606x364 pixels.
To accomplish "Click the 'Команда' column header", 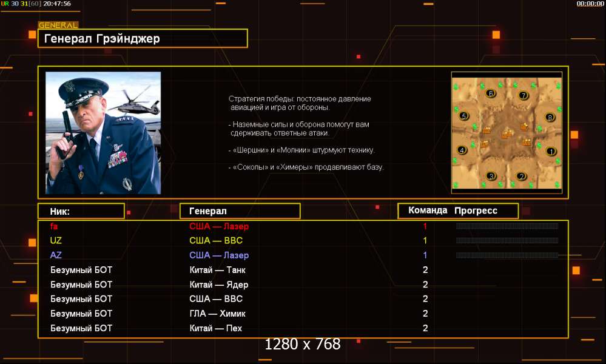I will (x=428, y=210).
